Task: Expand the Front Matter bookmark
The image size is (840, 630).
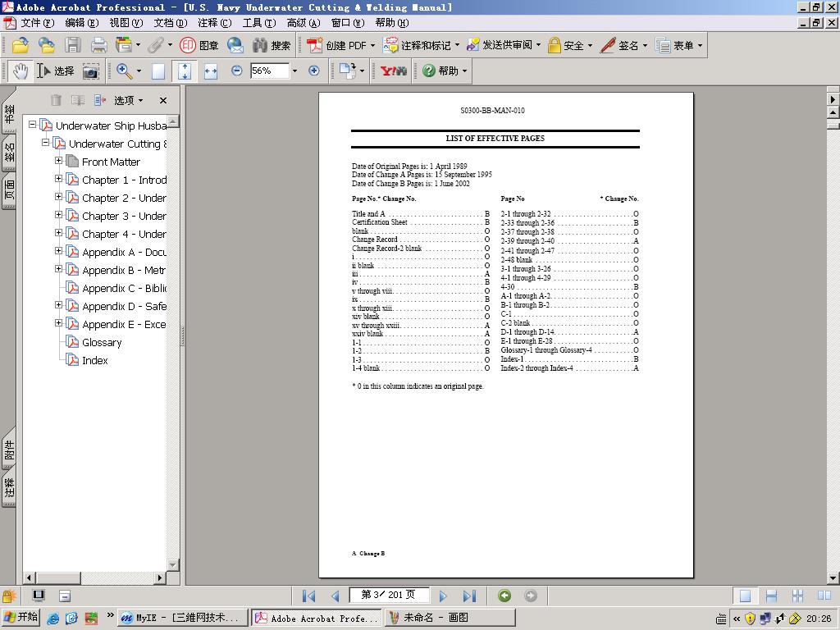Action: pos(58,161)
